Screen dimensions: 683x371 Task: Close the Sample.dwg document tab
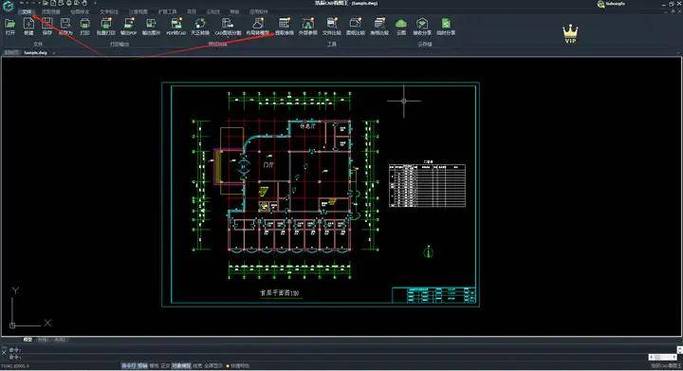point(54,53)
